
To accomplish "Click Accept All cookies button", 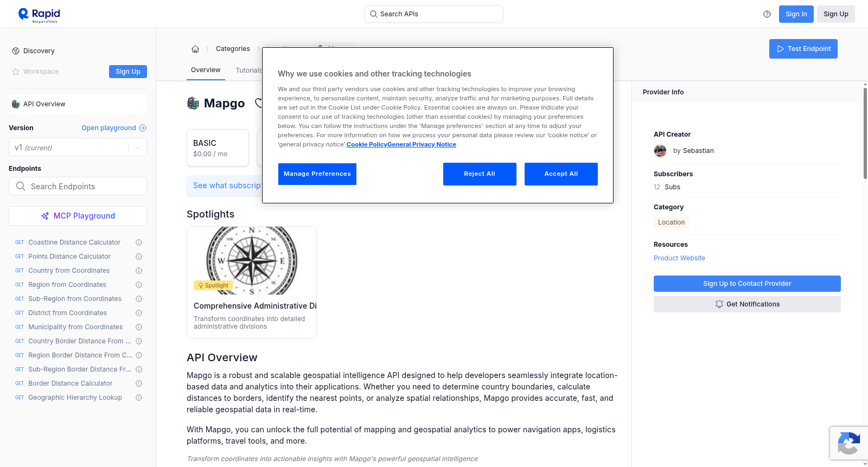I will (x=561, y=174).
